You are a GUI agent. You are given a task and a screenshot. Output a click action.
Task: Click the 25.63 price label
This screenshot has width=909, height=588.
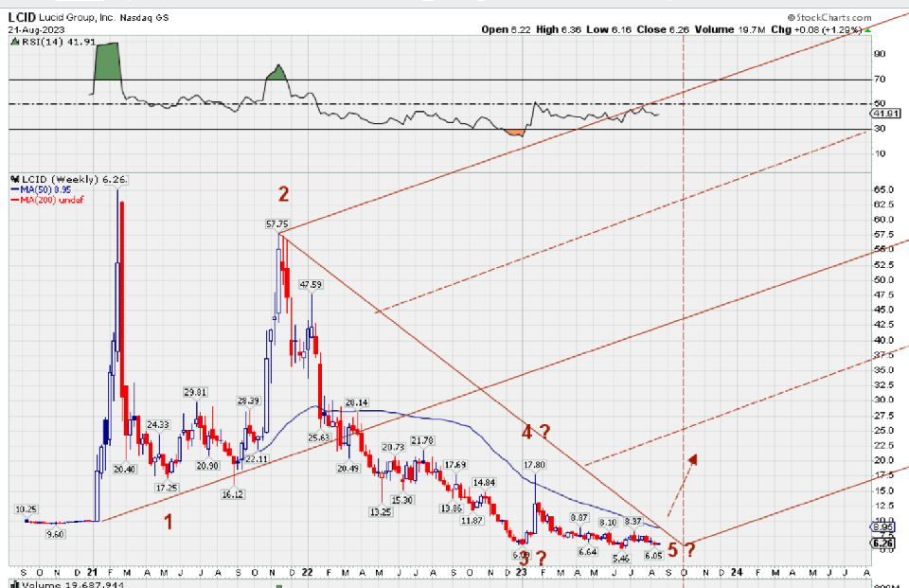pos(319,437)
